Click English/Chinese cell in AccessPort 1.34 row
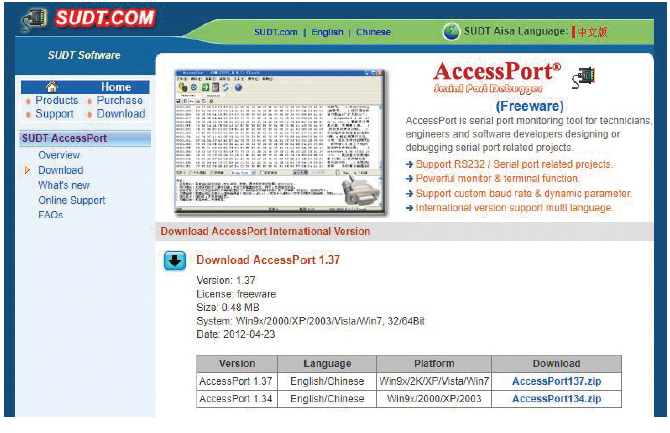 tap(327, 399)
